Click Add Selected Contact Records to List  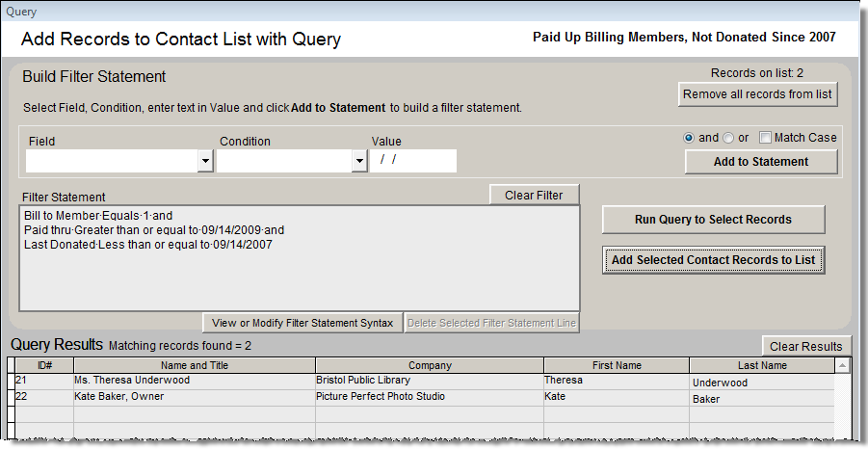point(713,260)
